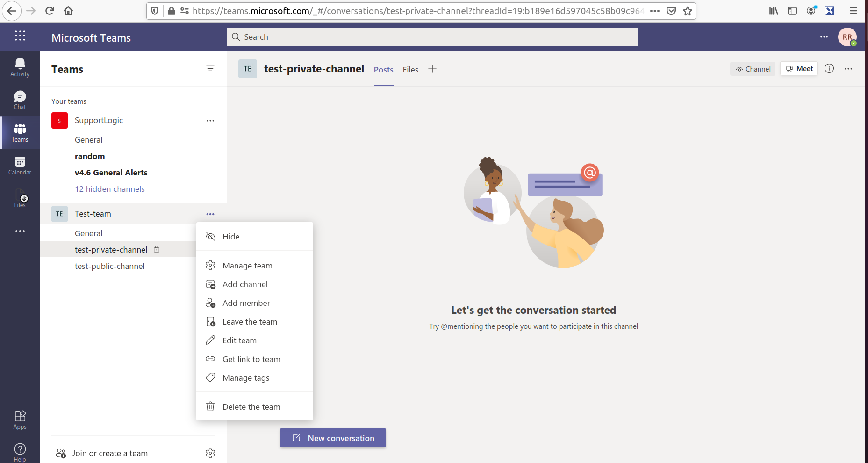Open more options for Test-team
868x463 pixels.
tap(210, 214)
